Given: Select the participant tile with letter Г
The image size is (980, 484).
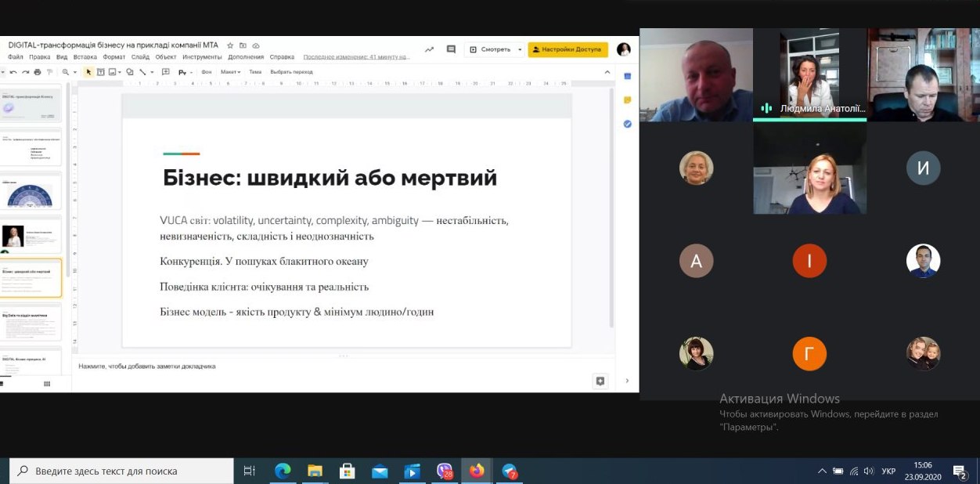Looking at the screenshot, I should (x=809, y=353).
